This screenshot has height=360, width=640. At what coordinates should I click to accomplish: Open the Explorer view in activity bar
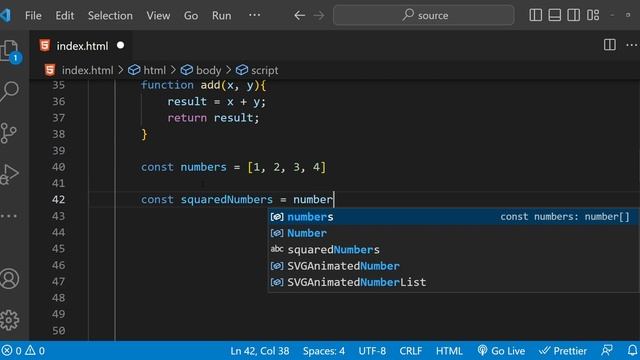click(10, 51)
